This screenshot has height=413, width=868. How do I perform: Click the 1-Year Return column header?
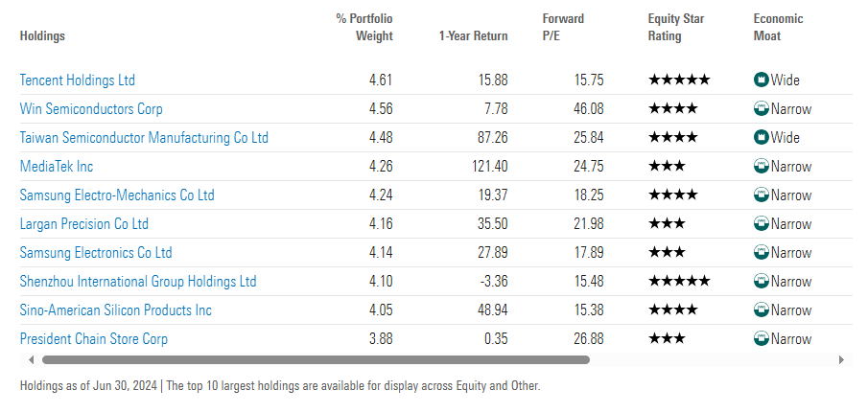pos(473,36)
